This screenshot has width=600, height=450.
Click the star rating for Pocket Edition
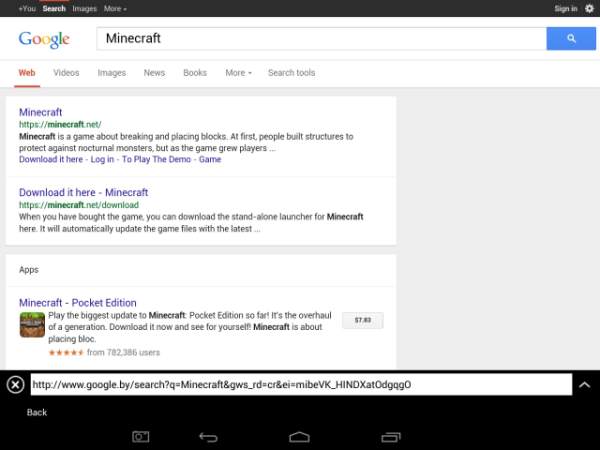tap(66, 352)
